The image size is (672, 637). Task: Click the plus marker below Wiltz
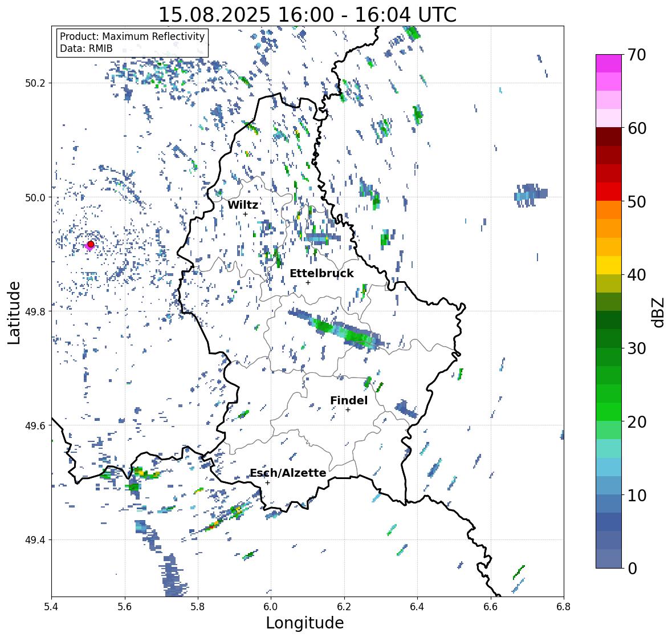pos(245,214)
